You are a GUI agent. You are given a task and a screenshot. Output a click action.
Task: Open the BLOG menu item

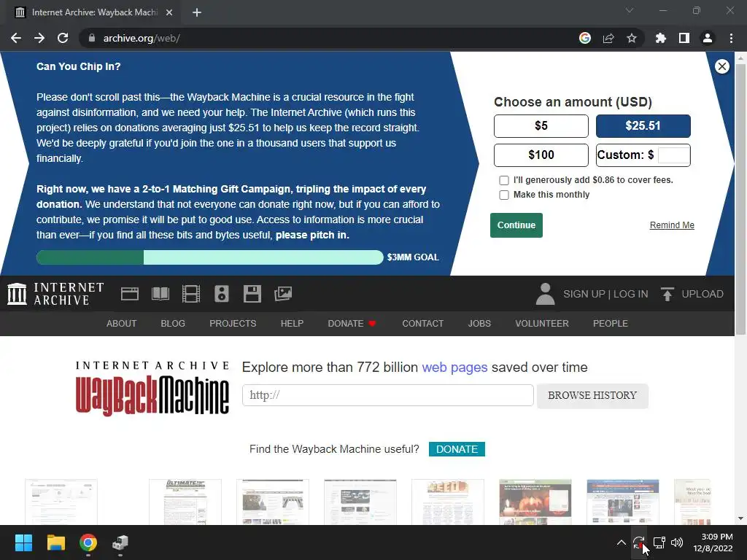click(173, 323)
